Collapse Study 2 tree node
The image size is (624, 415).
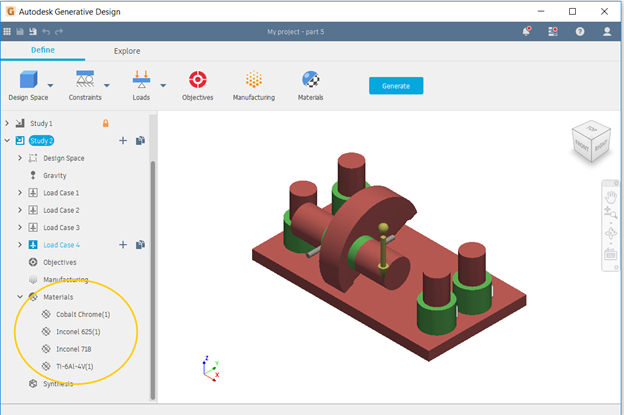pos(7,140)
